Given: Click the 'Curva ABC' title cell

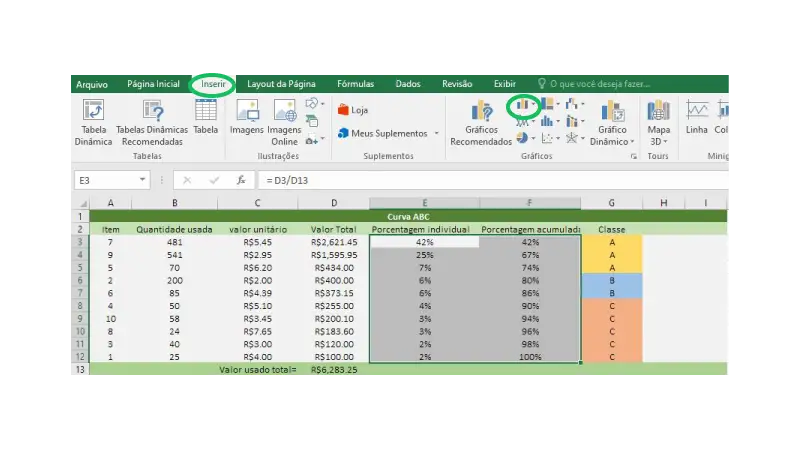Looking at the screenshot, I should click(408, 216).
